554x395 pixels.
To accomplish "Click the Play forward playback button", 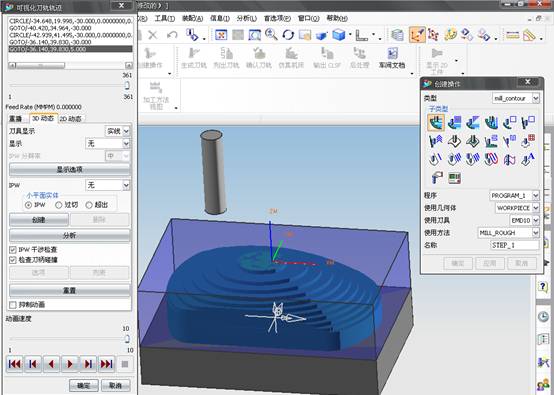I will [x=70, y=364].
